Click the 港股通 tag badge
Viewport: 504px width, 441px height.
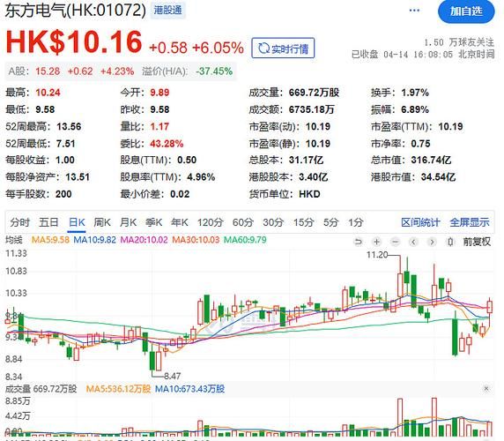(167, 11)
